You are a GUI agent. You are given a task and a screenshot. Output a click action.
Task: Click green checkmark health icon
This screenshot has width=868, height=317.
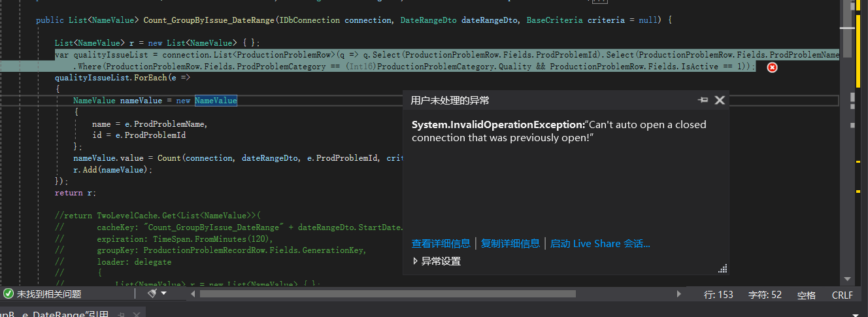[8, 295]
